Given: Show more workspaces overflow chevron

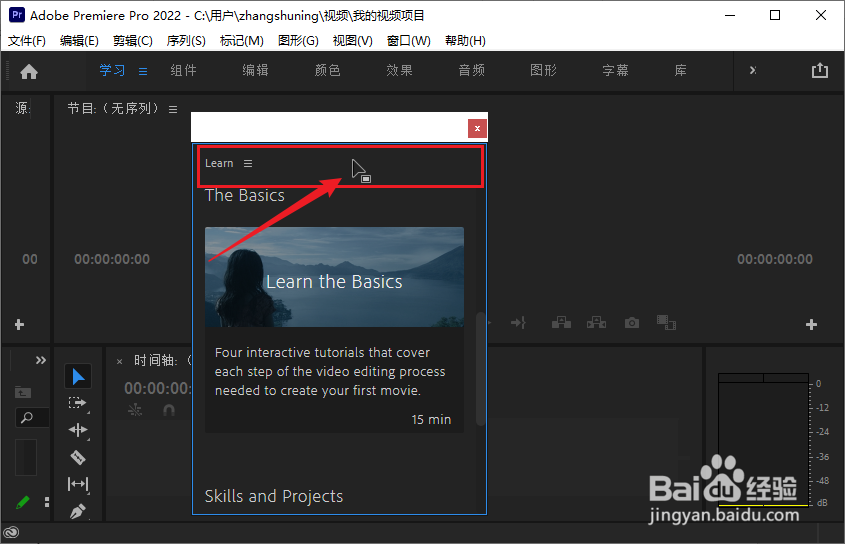Looking at the screenshot, I should (753, 70).
